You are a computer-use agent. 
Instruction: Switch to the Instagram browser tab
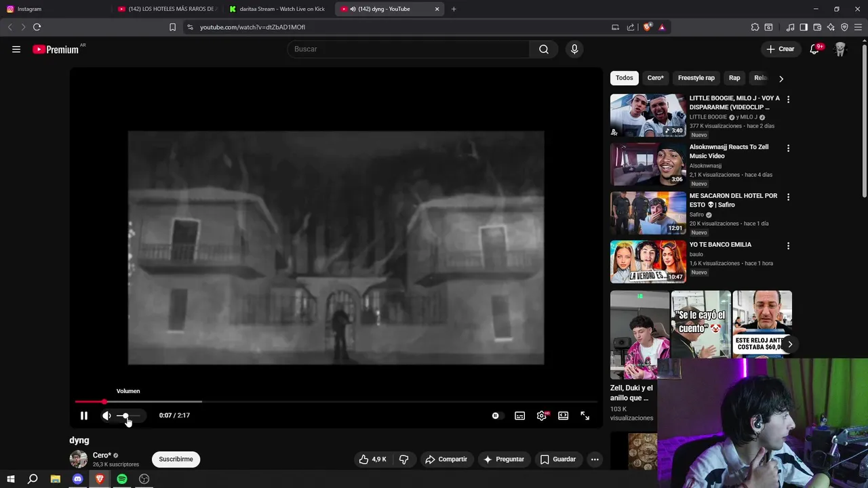(x=54, y=9)
